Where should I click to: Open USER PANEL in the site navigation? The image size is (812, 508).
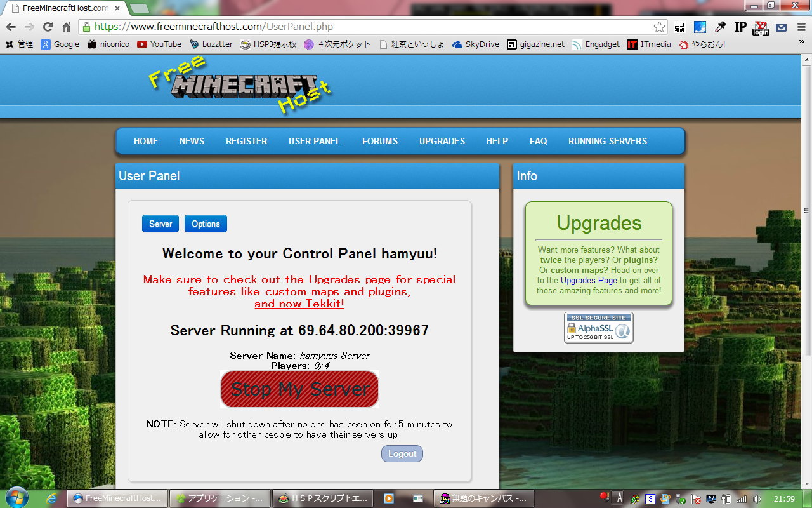pos(315,141)
